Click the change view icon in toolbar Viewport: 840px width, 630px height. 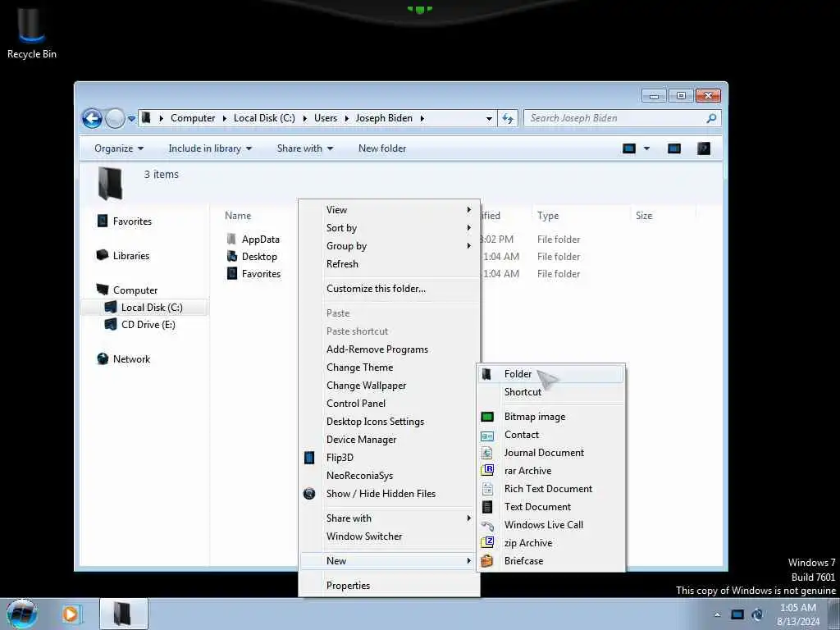tap(629, 148)
